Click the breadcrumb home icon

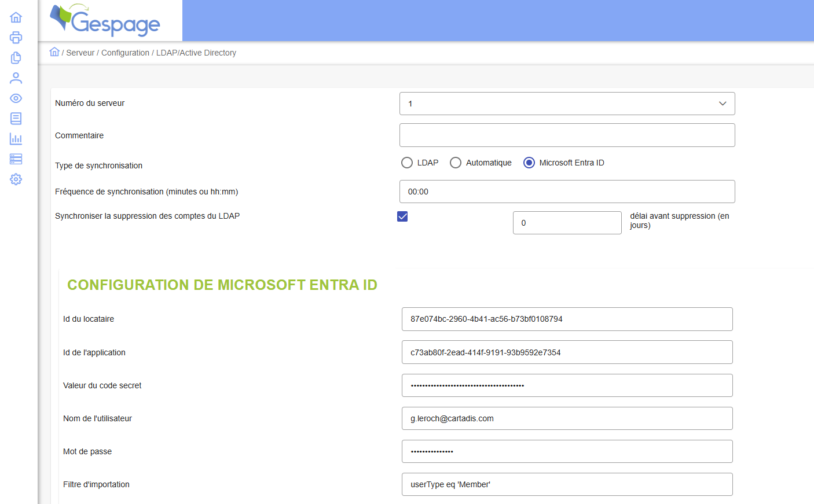pos(54,52)
